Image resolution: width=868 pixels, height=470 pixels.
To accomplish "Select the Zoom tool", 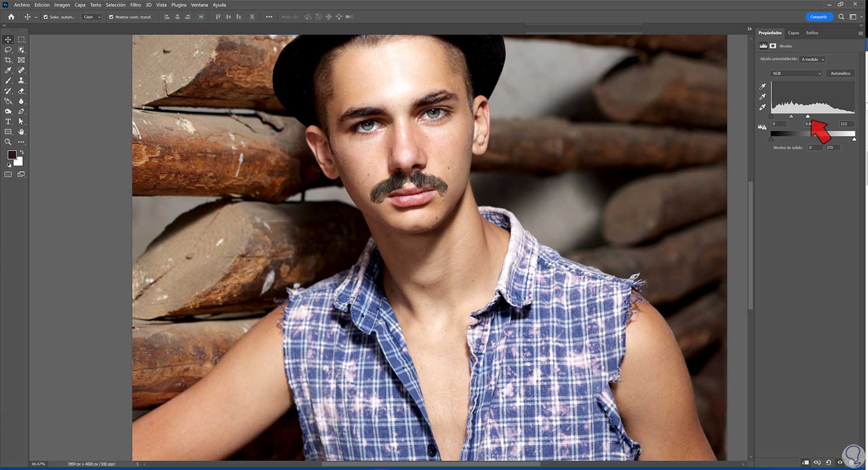I will pyautogui.click(x=8, y=142).
